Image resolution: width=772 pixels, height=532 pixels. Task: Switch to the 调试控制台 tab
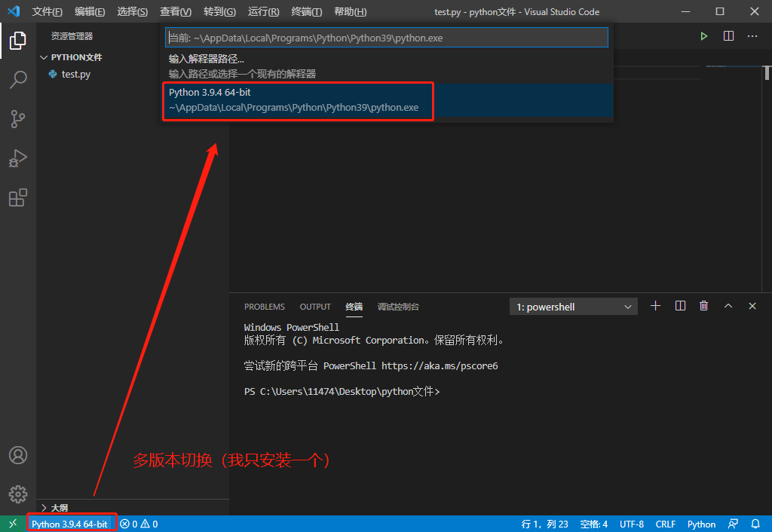point(398,307)
